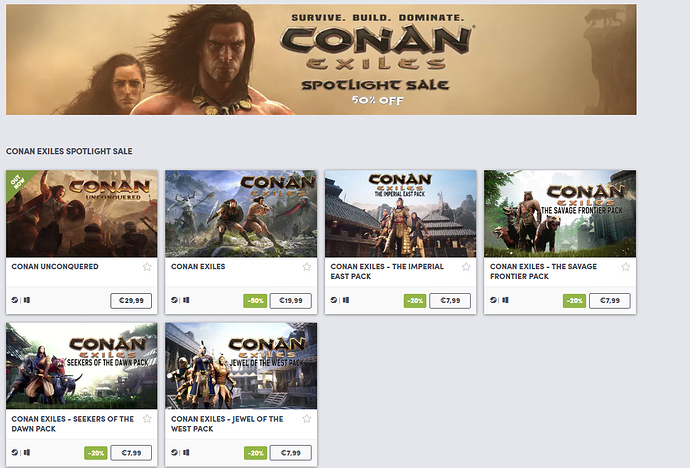This screenshot has height=468, width=690.
Task: Open the Conan Exiles Spotlight Sale banner
Action: tap(321, 59)
